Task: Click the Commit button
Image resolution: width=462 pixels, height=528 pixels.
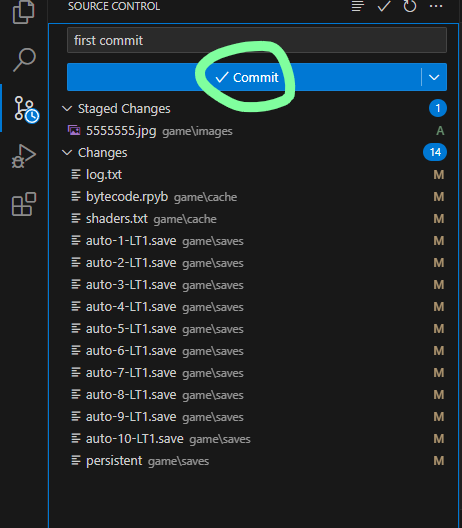Action: point(244,77)
